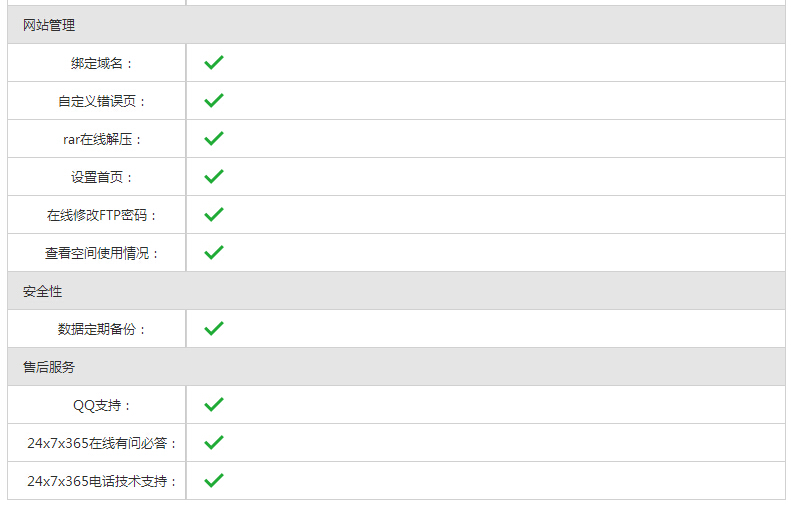
Task: Click the checkmark beside 设置首页
Action: (x=213, y=177)
